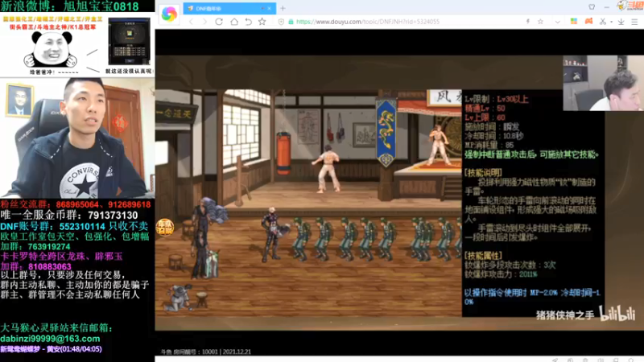
Task: Open the colorful grid apps extension icon
Action: click(x=574, y=22)
